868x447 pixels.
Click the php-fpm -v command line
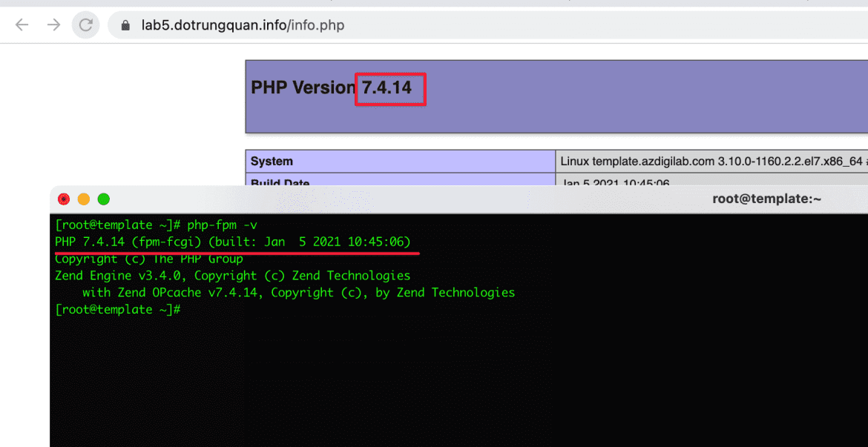click(157, 225)
